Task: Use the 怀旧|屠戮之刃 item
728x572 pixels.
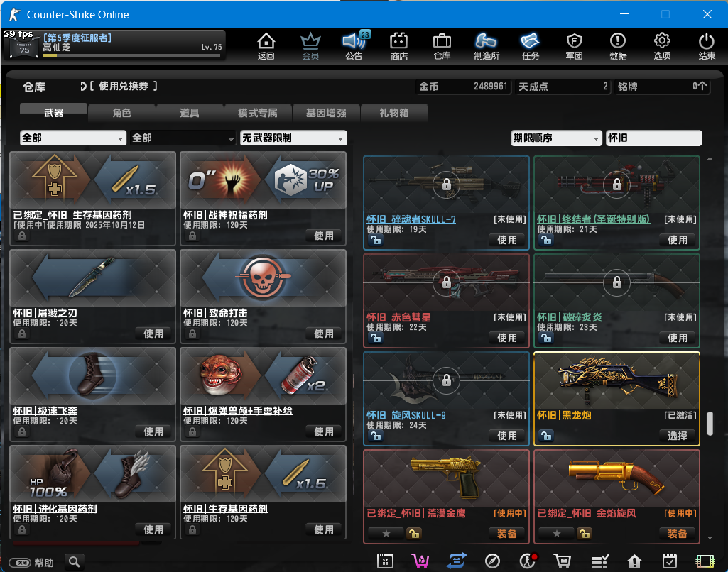Action: pyautogui.click(x=153, y=334)
